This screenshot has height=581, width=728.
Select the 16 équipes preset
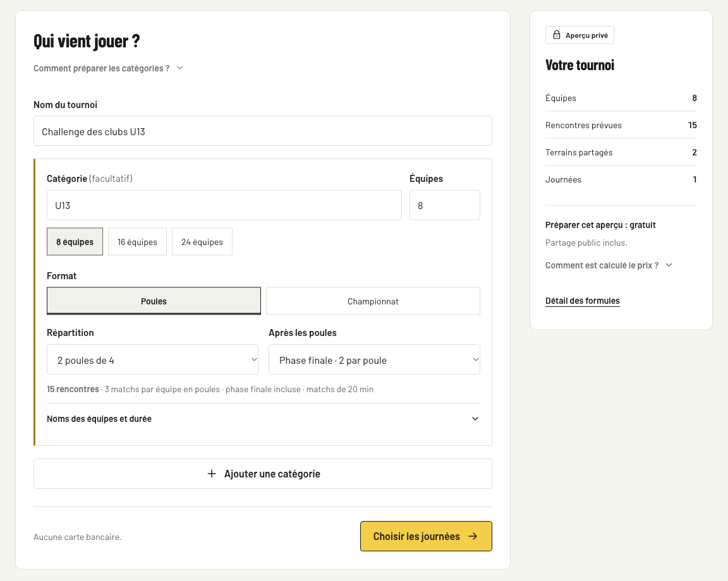coord(137,241)
